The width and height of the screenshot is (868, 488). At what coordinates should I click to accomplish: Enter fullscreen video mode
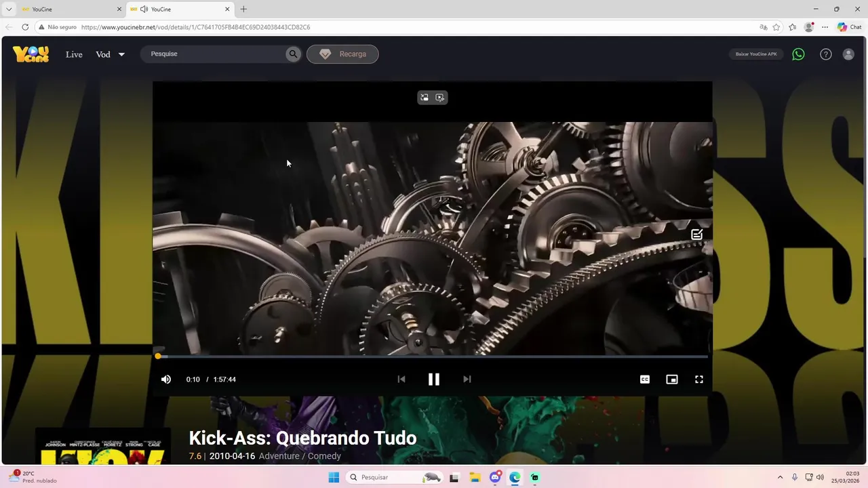tap(699, 380)
